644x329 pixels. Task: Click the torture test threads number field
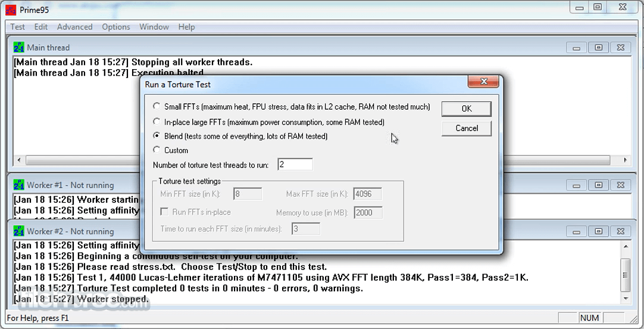click(295, 164)
